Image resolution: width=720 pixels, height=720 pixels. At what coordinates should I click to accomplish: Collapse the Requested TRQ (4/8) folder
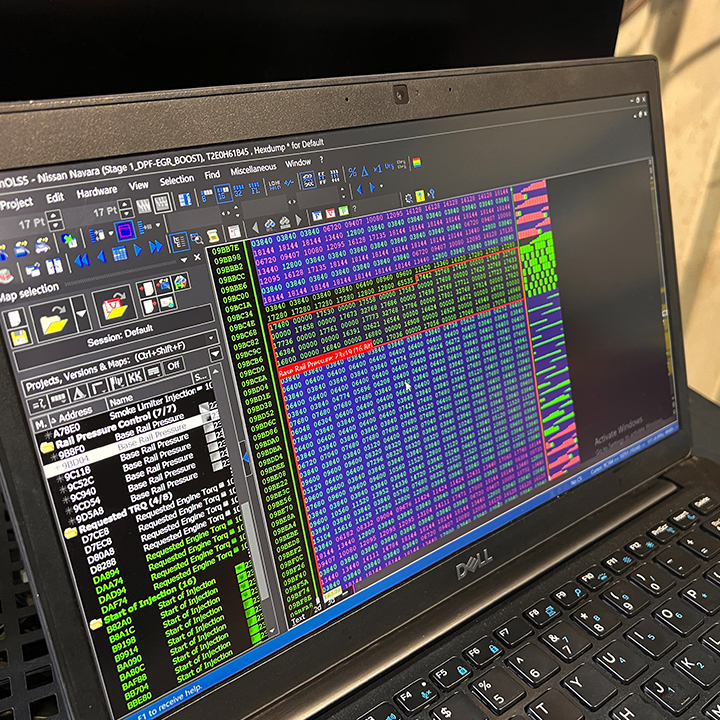(x=70, y=533)
